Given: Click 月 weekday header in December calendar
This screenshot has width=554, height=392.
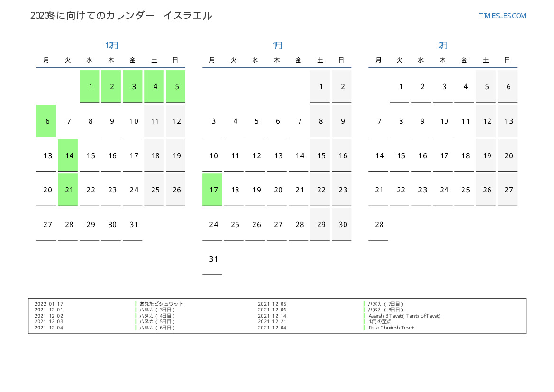Looking at the screenshot, I should tap(46, 60).
